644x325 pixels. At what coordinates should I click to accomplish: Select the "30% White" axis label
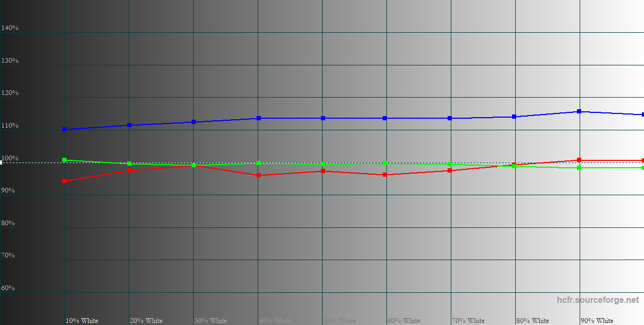pyautogui.click(x=211, y=321)
